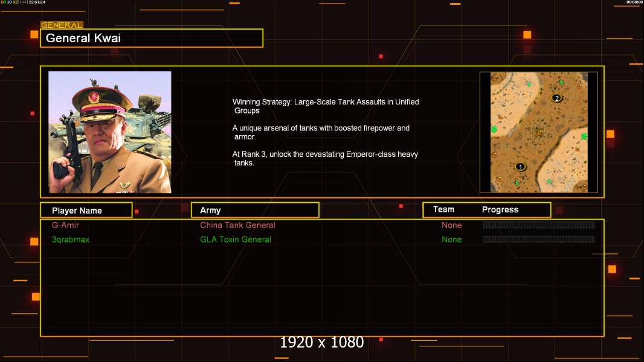Select start position 2 on map
The height and width of the screenshot is (362, 644).
point(556,98)
